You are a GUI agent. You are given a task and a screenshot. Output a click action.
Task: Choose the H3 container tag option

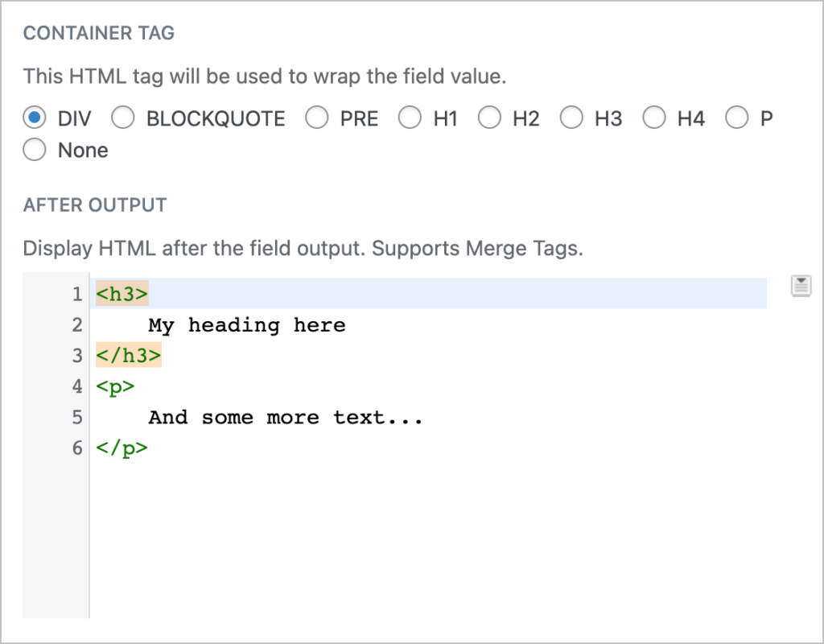(571, 118)
